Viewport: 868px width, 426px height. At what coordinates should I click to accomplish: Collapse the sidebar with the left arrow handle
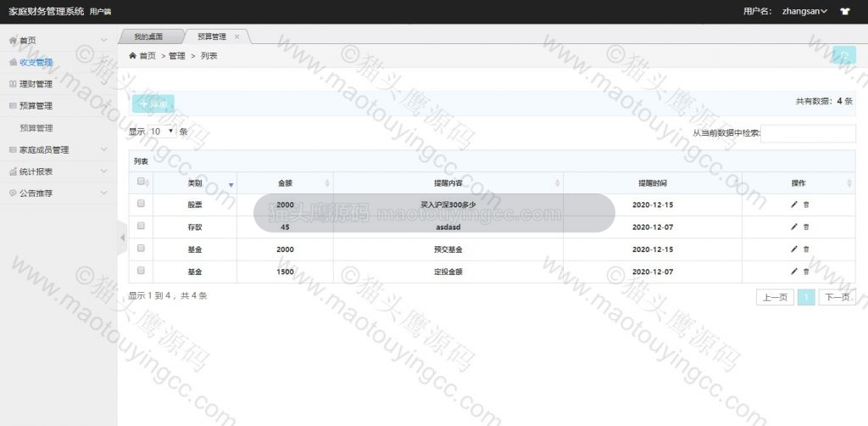pyautogui.click(x=122, y=238)
